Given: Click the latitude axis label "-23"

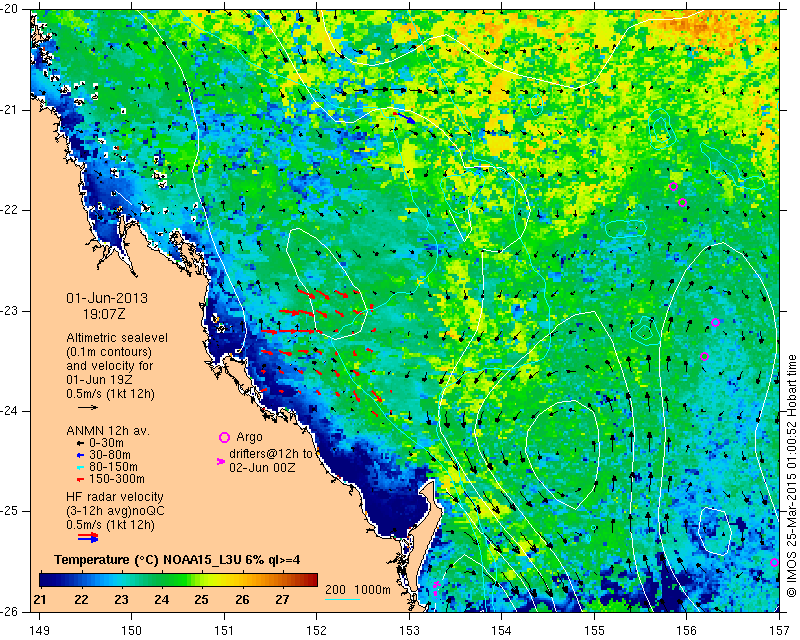Looking at the screenshot, I should (10, 311).
